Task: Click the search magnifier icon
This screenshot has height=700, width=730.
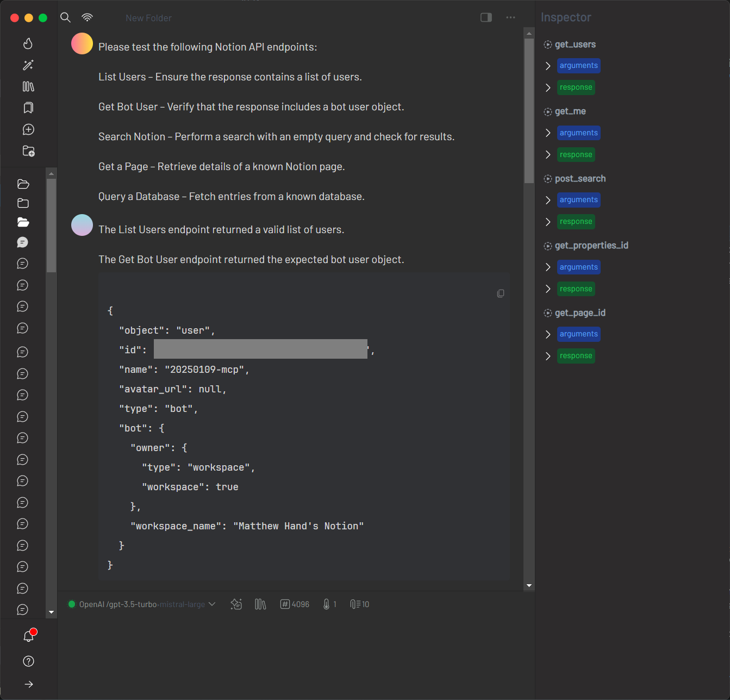Action: [65, 17]
